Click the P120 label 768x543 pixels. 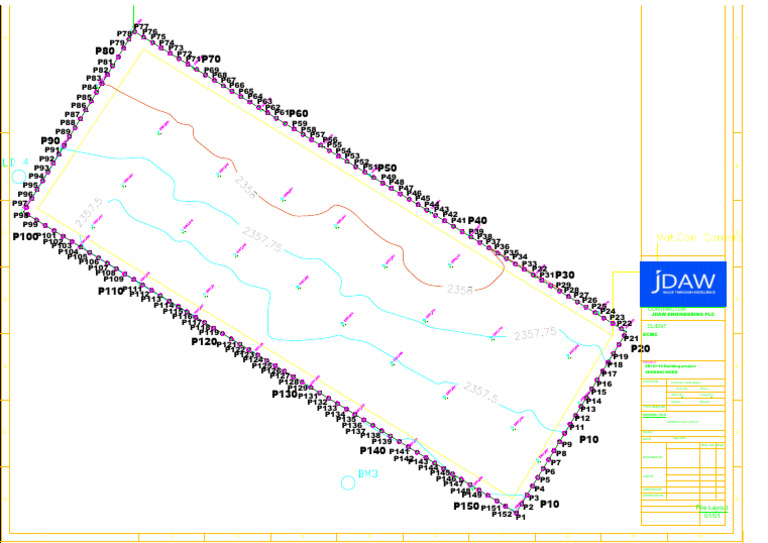pyautogui.click(x=204, y=341)
